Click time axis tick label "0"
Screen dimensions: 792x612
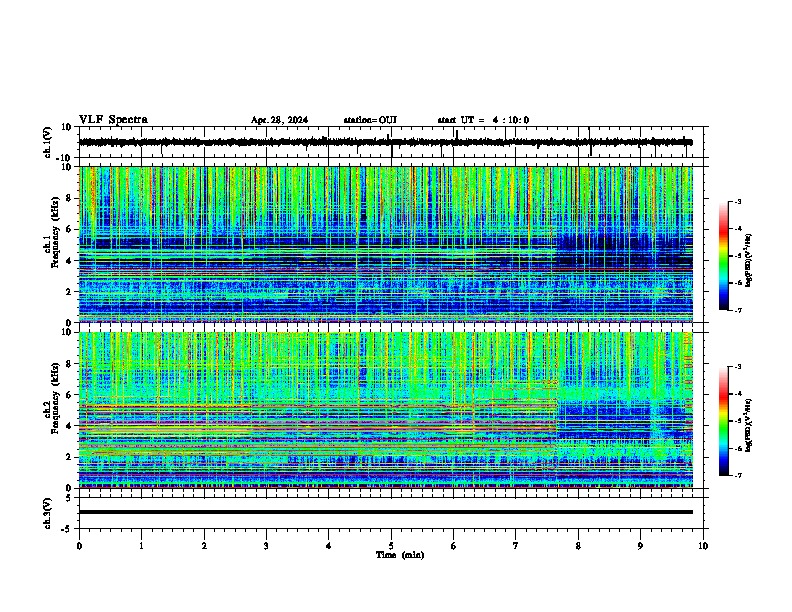click(79, 546)
